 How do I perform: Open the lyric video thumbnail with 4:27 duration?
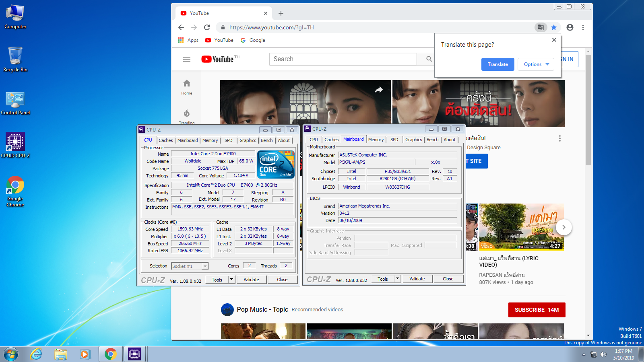pos(522,227)
